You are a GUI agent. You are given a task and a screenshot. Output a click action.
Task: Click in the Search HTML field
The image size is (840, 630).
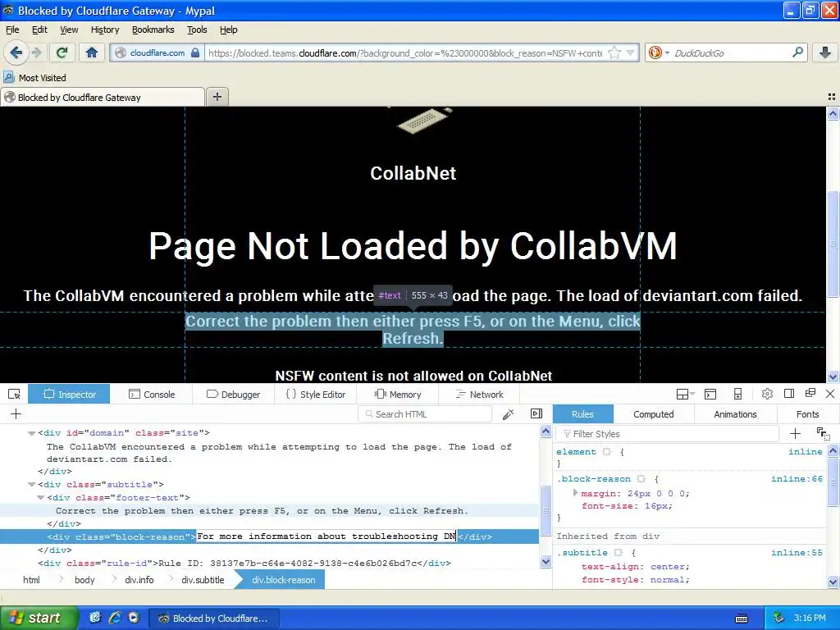[425, 414]
